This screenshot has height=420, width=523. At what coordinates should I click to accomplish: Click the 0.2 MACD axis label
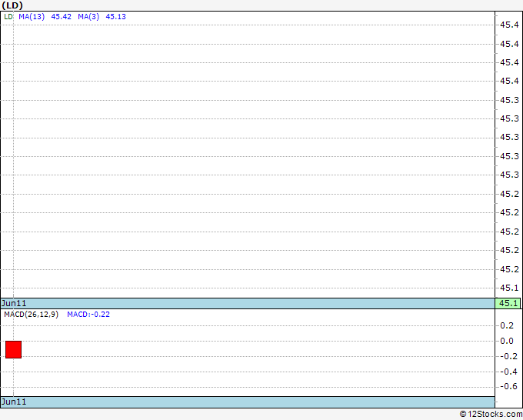(x=507, y=325)
